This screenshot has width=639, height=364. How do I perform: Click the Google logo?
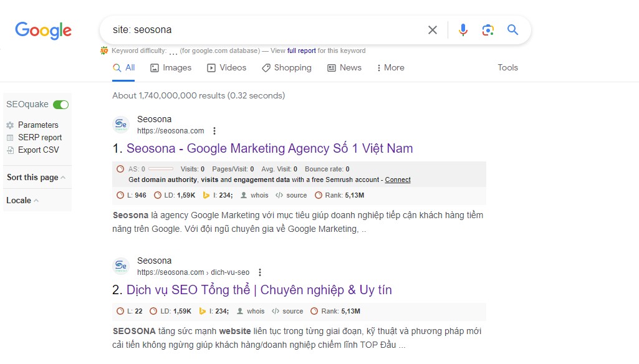(43, 30)
